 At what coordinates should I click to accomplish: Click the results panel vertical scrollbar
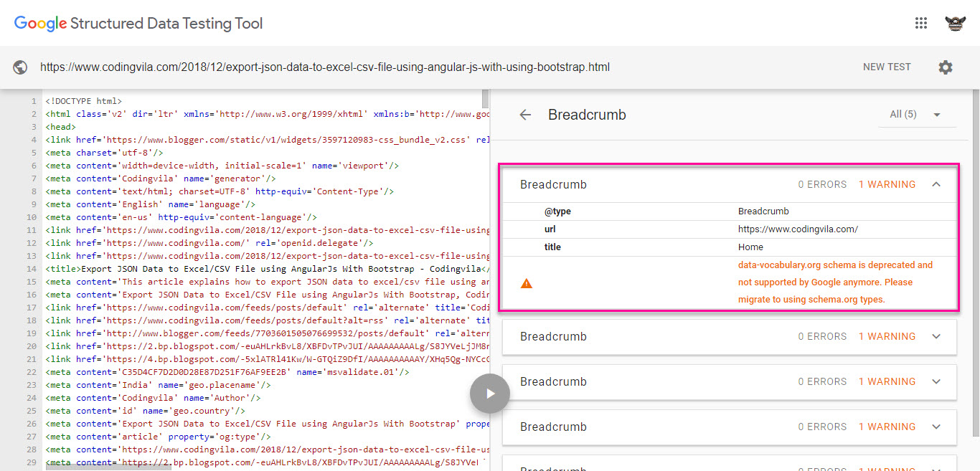pos(975,258)
